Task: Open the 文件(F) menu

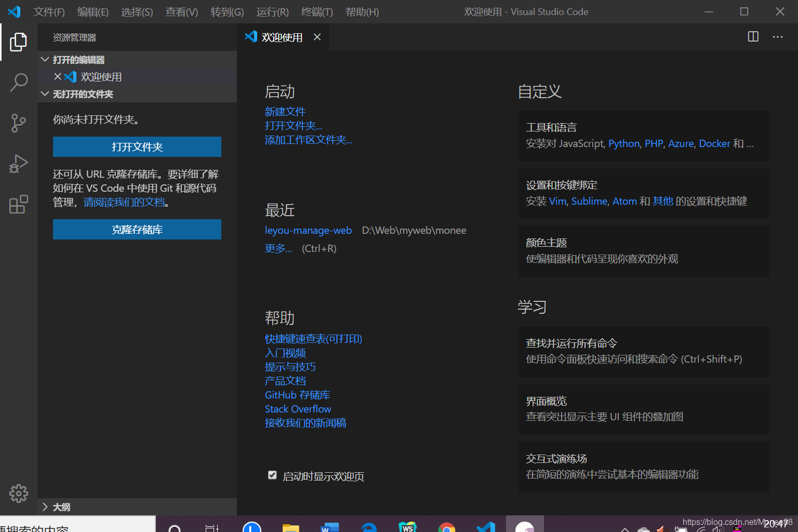Action: (x=49, y=11)
